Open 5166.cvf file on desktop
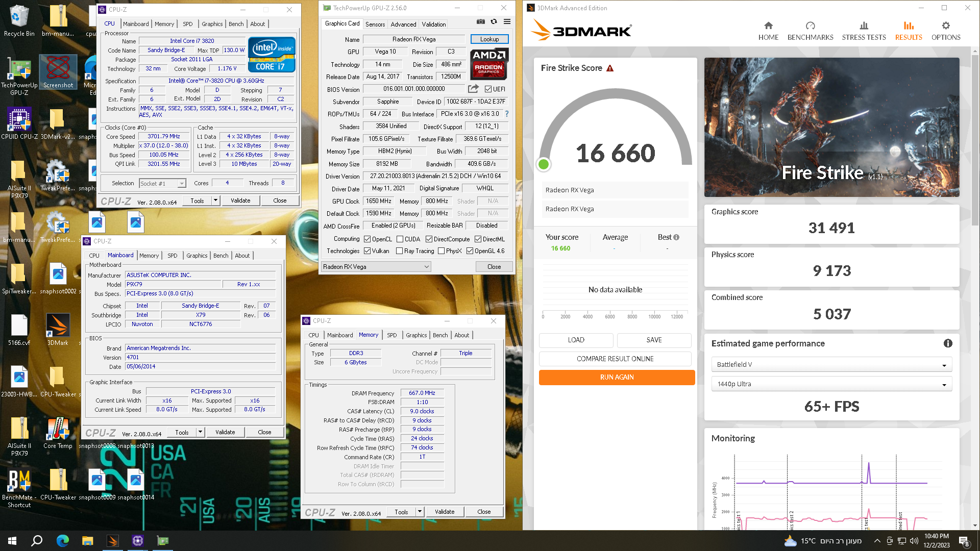 coord(19,329)
